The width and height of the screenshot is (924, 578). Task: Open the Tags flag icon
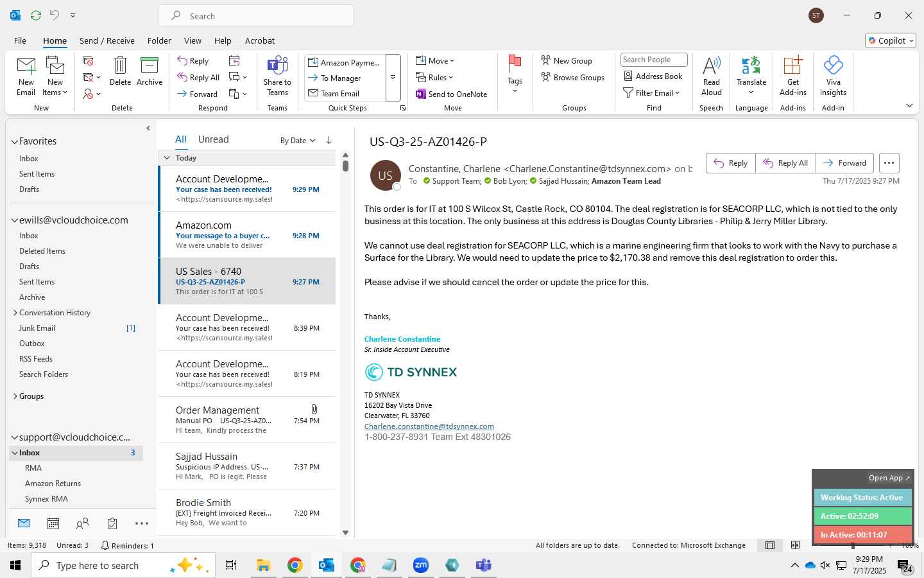(515, 64)
